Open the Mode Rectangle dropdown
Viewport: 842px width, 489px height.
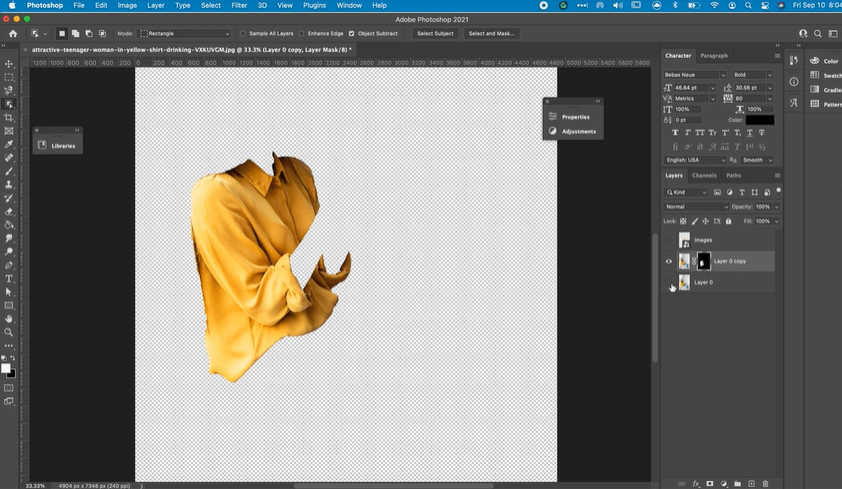point(185,33)
